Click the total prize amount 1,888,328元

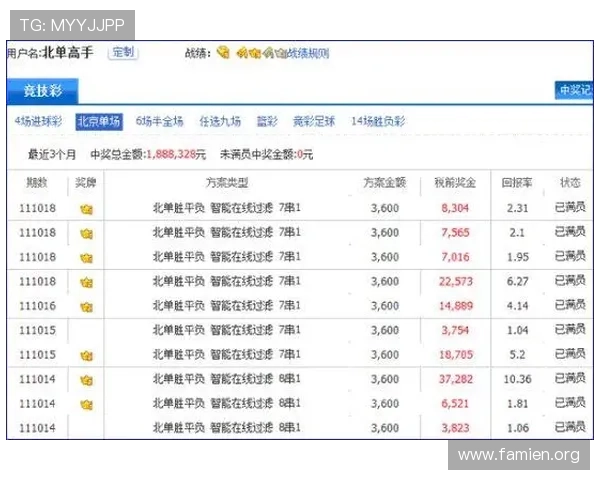click(x=176, y=154)
